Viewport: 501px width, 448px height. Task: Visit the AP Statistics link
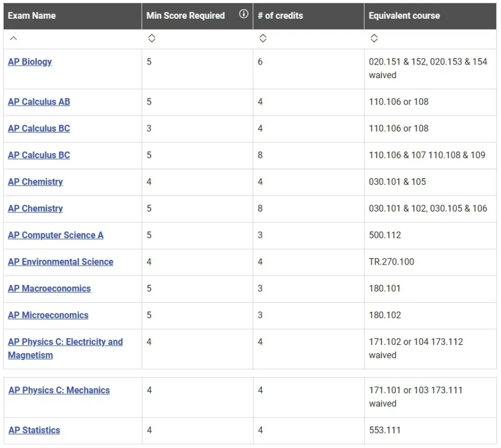coord(34,430)
